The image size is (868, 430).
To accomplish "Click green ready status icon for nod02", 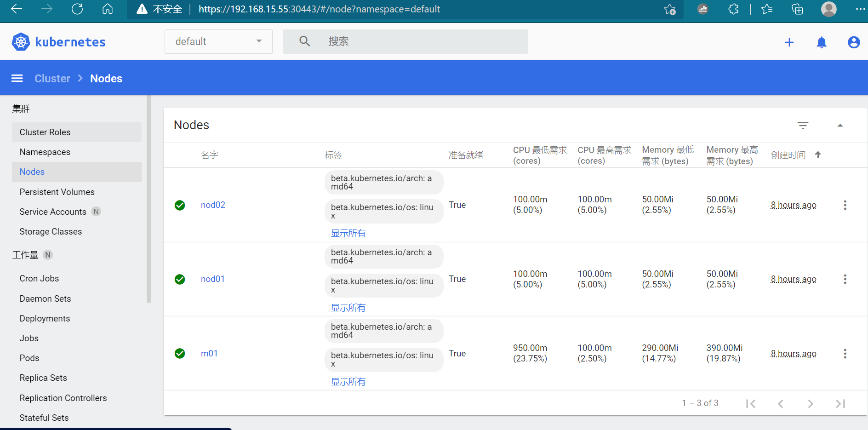I will pyautogui.click(x=180, y=205).
